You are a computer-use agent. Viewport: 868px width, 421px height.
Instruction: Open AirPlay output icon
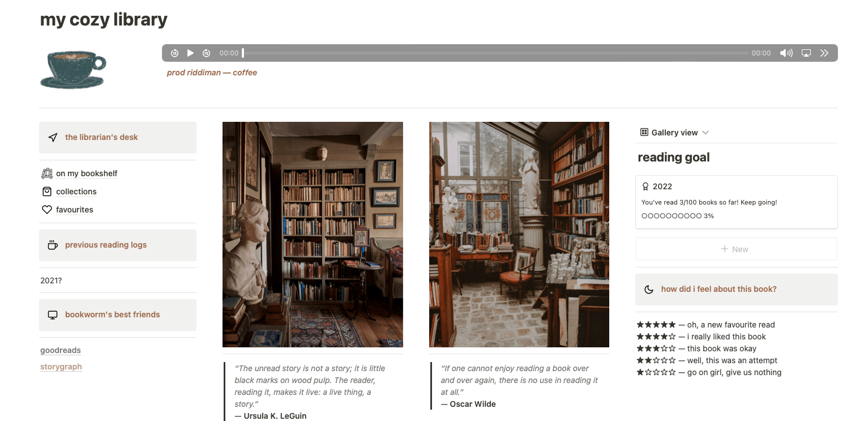(x=806, y=53)
